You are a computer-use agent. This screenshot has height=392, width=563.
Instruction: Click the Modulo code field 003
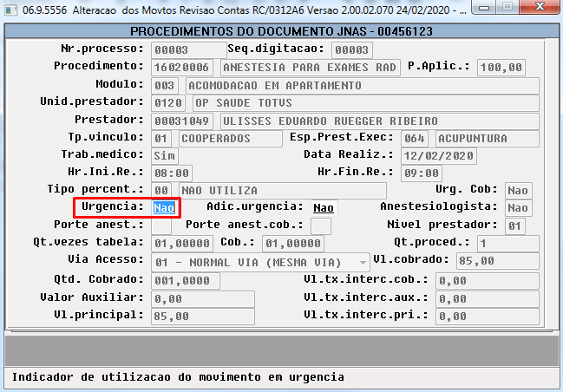(x=165, y=86)
